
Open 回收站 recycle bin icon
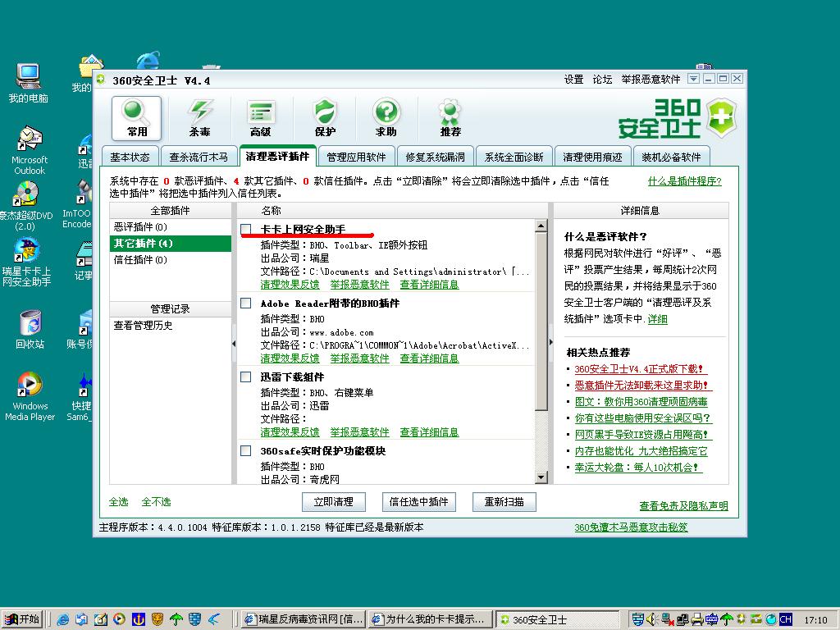(30, 329)
